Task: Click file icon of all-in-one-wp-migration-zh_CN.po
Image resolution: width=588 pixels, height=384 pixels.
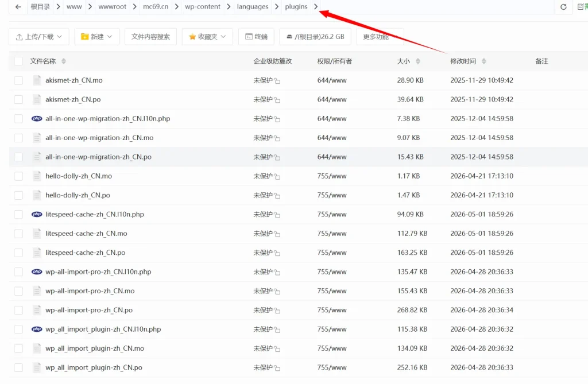Action: click(x=37, y=157)
